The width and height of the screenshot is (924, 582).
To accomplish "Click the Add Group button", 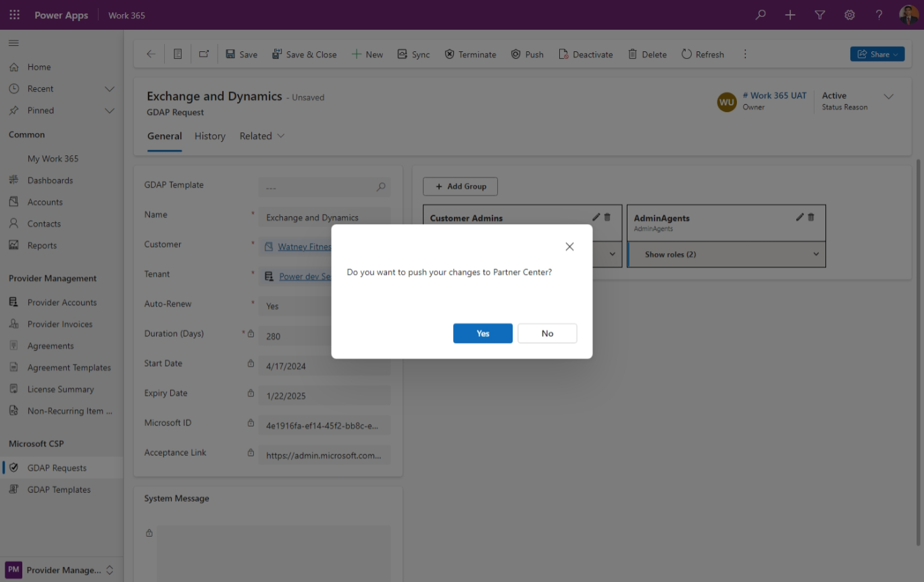I will click(460, 186).
